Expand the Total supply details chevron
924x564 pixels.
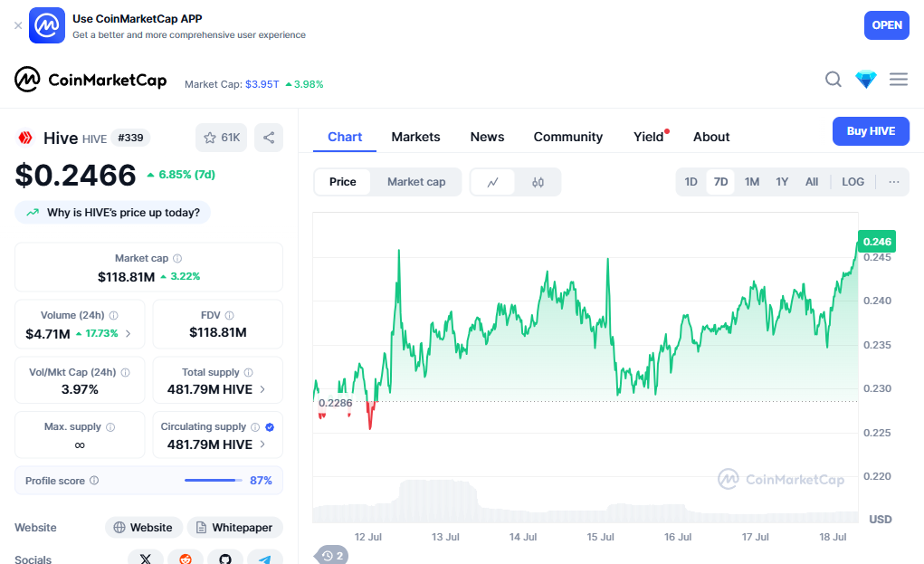point(263,389)
